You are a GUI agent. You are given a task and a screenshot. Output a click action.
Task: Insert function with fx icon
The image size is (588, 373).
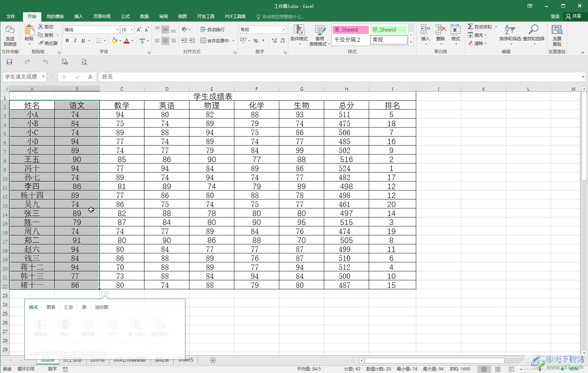click(x=90, y=77)
